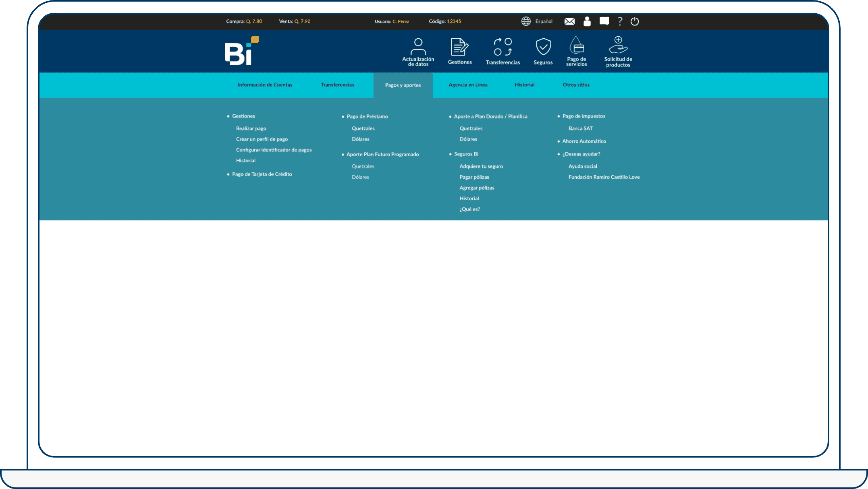Open Información de Cuentas tab
868x489 pixels.
[x=265, y=85]
